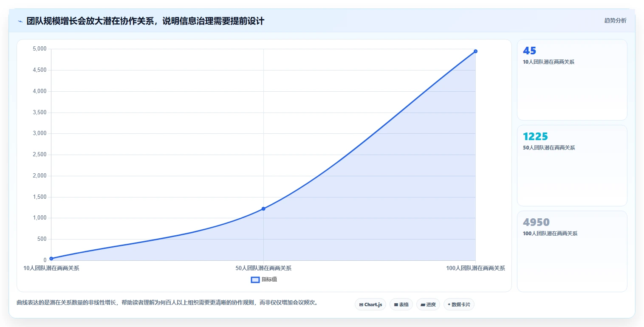Click the Chart.js tag
This screenshot has width=644, height=327.
click(x=370, y=304)
